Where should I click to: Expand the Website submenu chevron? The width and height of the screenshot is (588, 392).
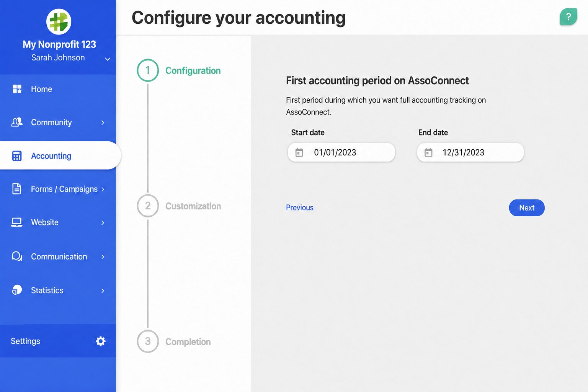pyautogui.click(x=103, y=222)
